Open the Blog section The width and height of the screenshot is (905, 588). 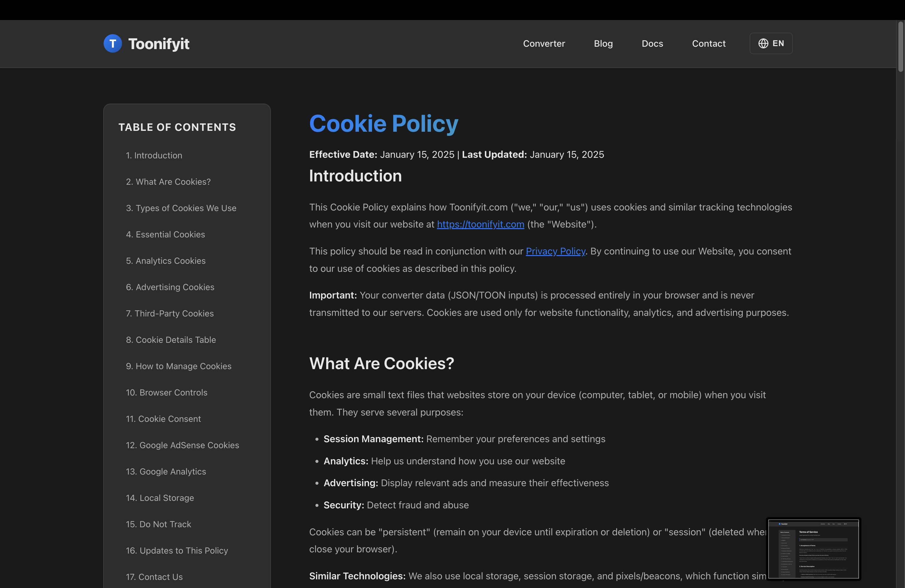[603, 43]
